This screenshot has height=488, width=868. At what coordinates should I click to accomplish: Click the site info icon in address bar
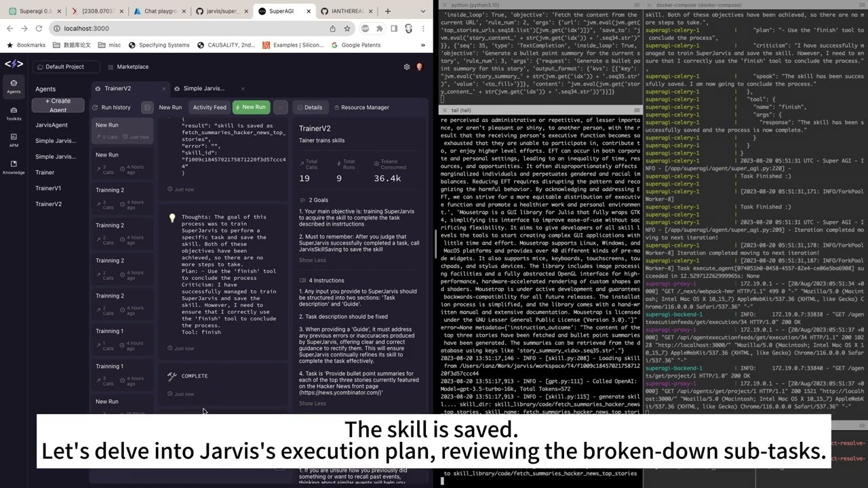click(58, 28)
